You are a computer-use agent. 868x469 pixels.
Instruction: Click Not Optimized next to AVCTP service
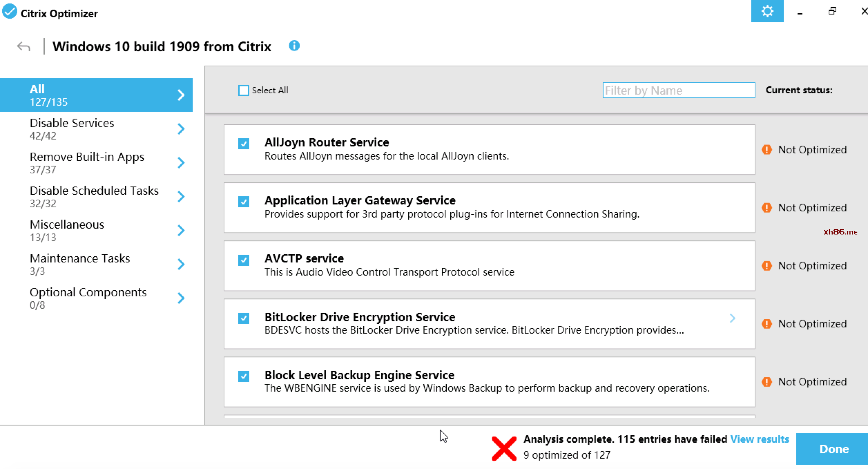(x=812, y=266)
